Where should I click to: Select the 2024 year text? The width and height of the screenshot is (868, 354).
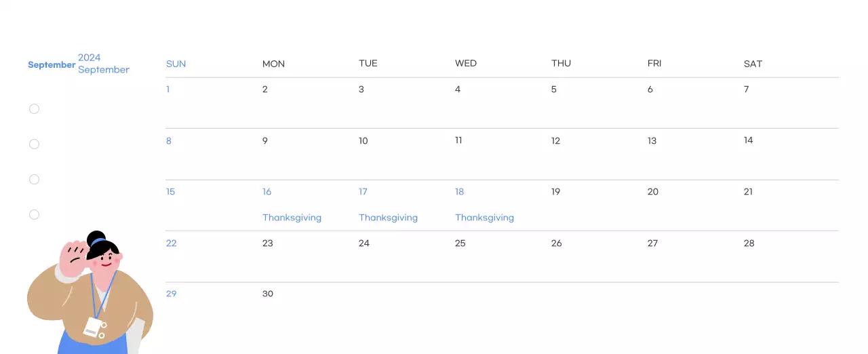click(90, 58)
